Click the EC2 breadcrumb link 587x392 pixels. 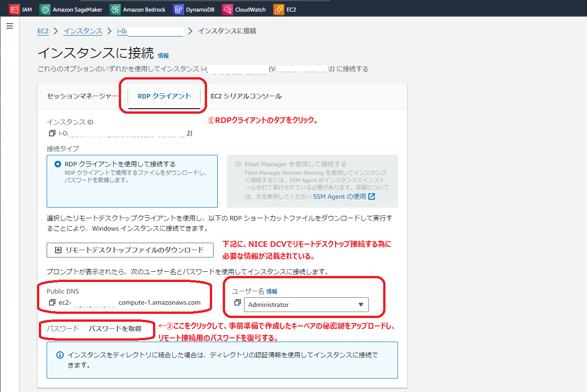tap(43, 31)
